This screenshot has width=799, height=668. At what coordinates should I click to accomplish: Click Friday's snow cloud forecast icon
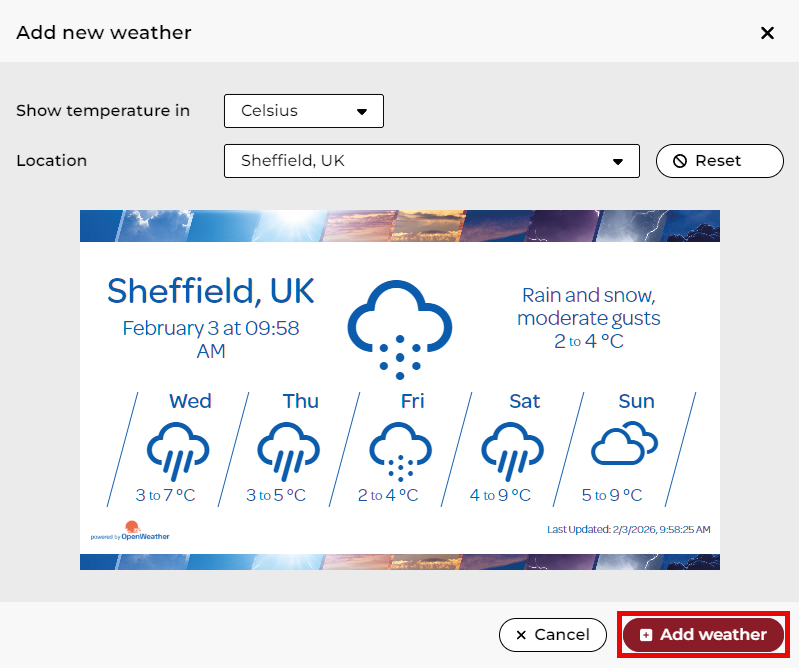(x=401, y=449)
